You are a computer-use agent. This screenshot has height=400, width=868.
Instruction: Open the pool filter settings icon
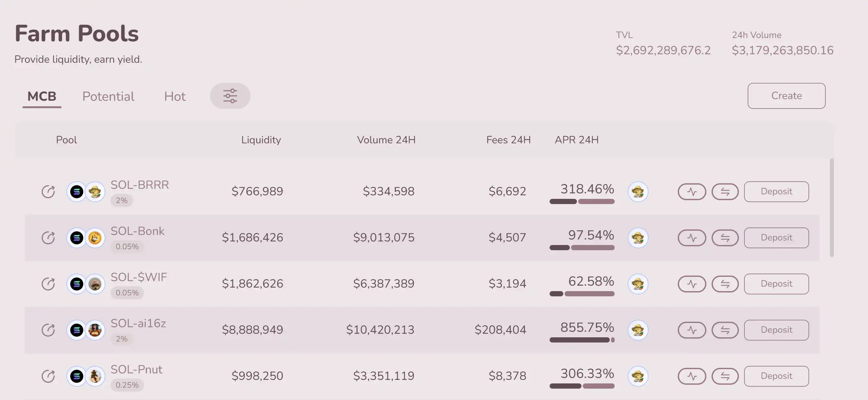[230, 96]
